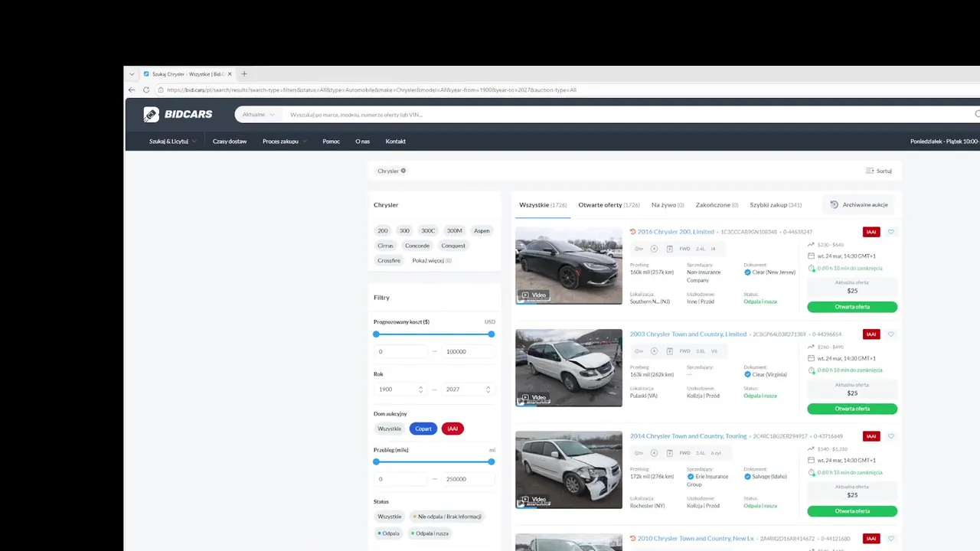Go back with the browser back arrow
980x551 pixels.
(132, 90)
